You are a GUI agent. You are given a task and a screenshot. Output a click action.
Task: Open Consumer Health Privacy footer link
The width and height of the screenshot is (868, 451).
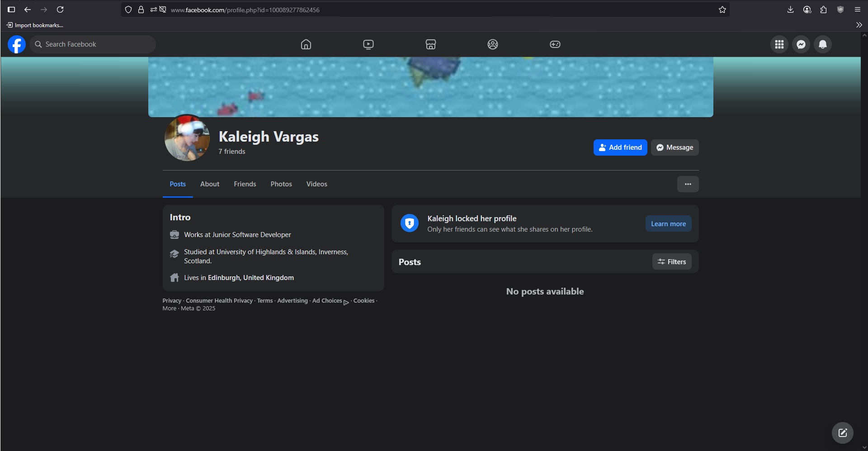point(219,301)
